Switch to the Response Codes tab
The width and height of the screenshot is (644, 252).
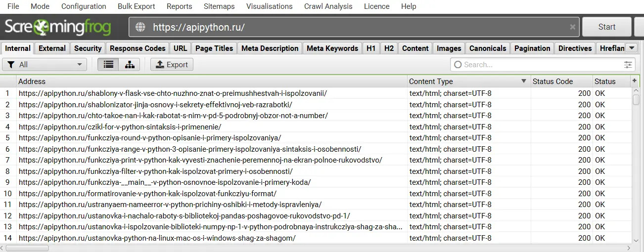(138, 48)
